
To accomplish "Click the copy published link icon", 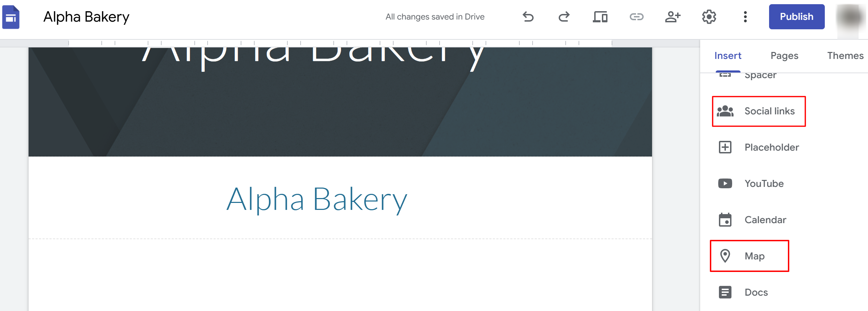I will coord(636,17).
